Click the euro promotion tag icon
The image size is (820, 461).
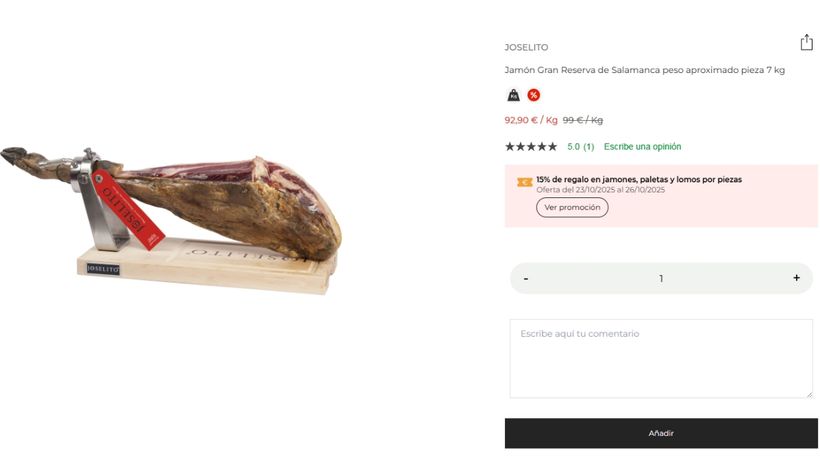click(524, 182)
